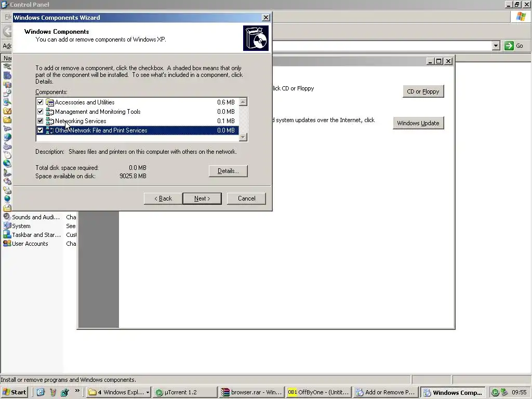Click the CD or Floppy button

(x=423, y=91)
